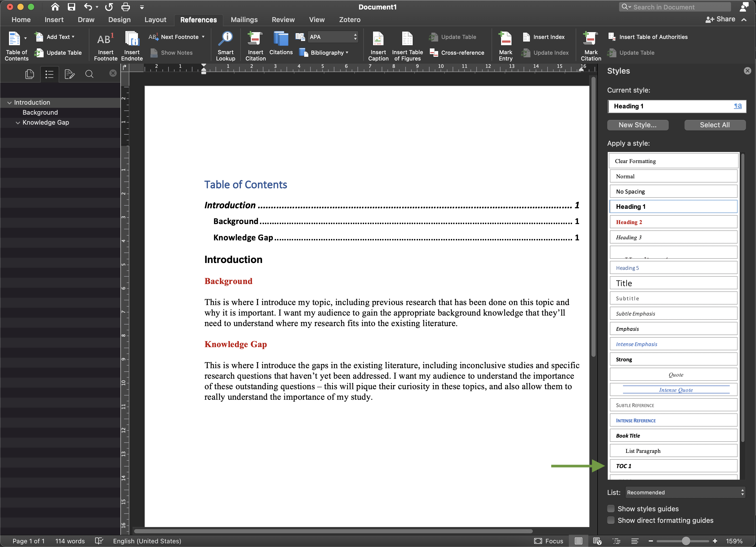Toggle Focus mode in the status bar
Viewport: 756px width, 547px height.
549,541
